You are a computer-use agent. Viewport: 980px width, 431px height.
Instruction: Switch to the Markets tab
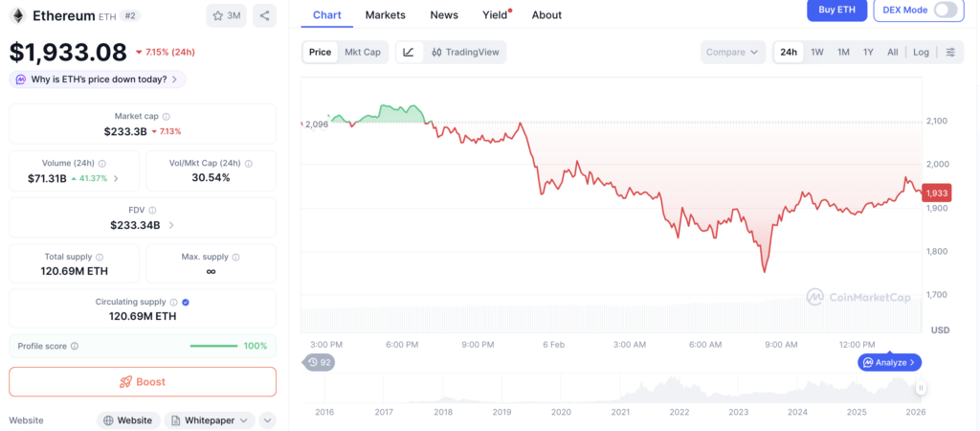[x=385, y=15]
